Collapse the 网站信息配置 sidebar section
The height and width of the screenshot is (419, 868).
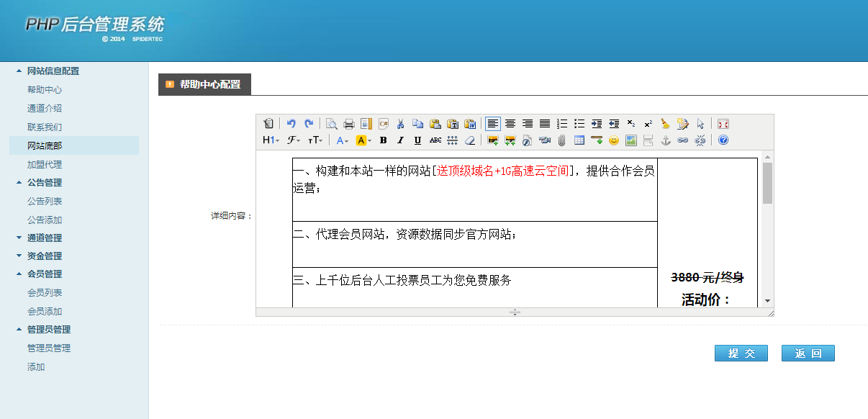pos(53,71)
